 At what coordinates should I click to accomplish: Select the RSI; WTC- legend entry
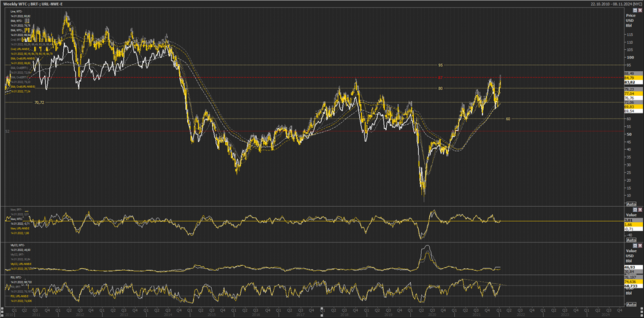pyautogui.click(x=16, y=277)
